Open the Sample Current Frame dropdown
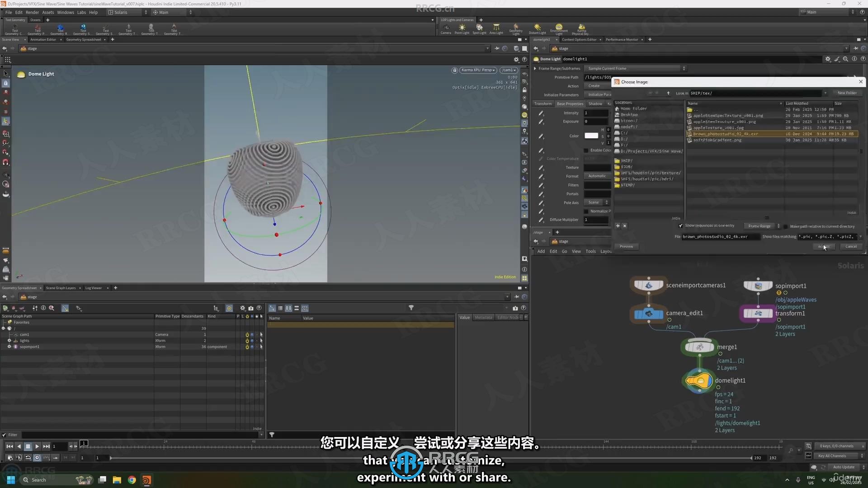The height and width of the screenshot is (488, 868). pos(635,69)
